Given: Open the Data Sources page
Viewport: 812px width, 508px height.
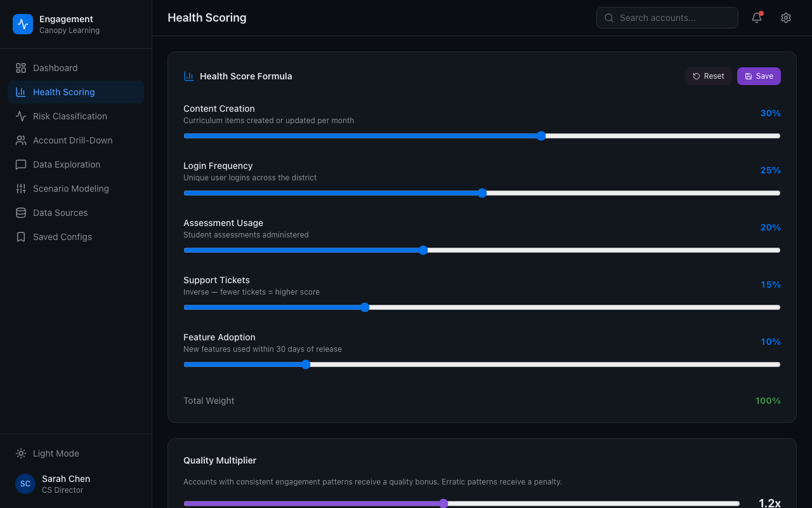Looking at the screenshot, I should pyautogui.click(x=60, y=212).
